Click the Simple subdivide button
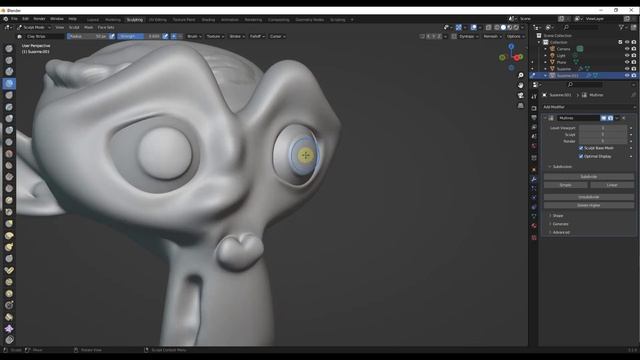640x360 pixels. point(565,185)
